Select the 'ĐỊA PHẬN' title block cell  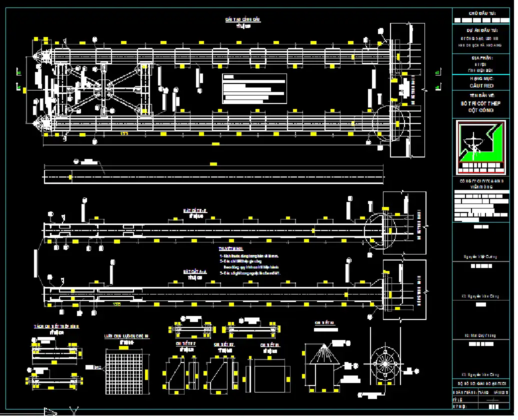pyautogui.click(x=481, y=58)
